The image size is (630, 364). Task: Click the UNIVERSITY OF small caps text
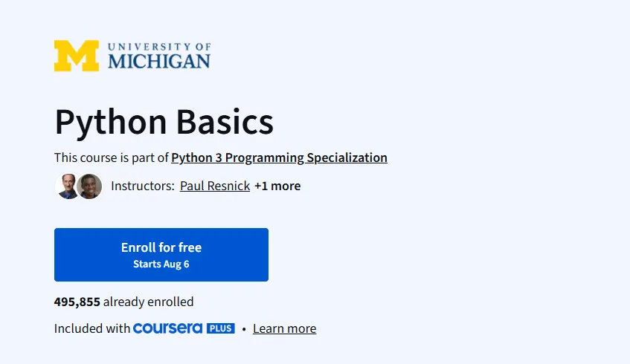point(159,47)
